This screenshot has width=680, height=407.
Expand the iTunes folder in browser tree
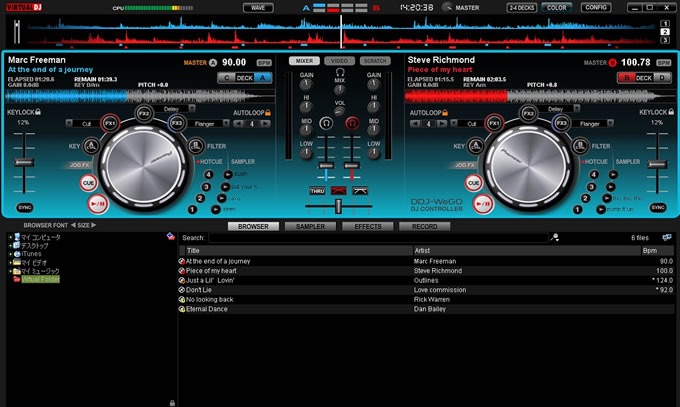click(11, 254)
